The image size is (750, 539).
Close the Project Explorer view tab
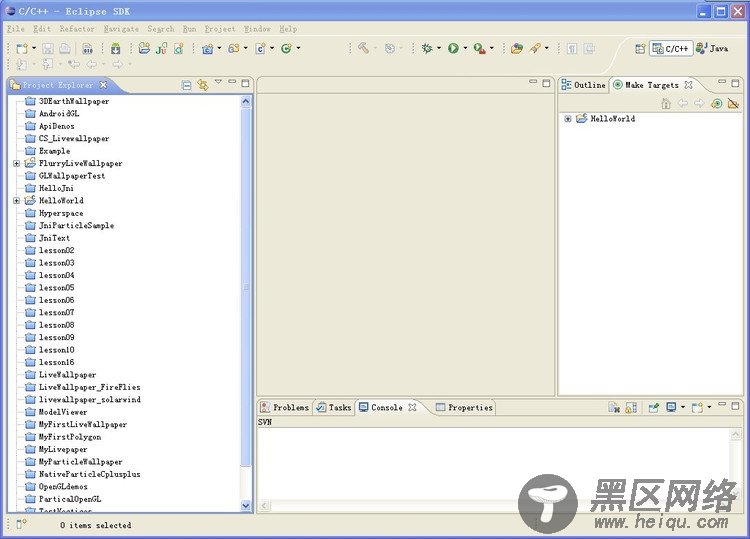click(103, 85)
